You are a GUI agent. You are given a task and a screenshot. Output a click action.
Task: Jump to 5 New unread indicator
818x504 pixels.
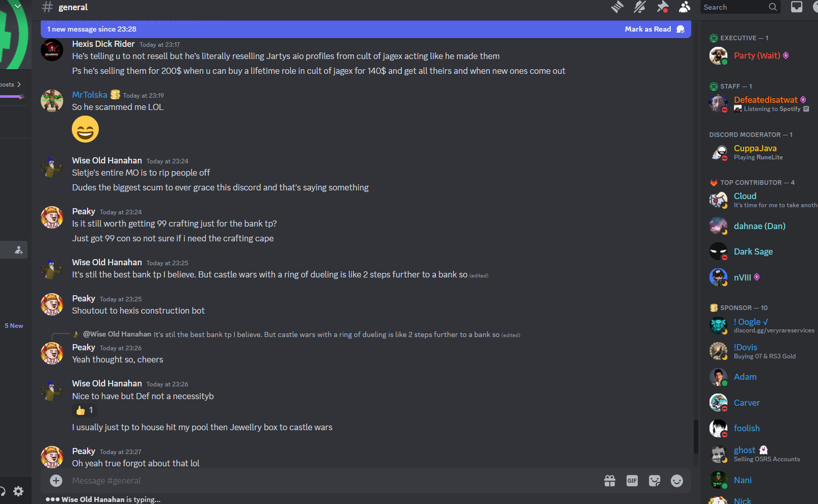pos(14,326)
